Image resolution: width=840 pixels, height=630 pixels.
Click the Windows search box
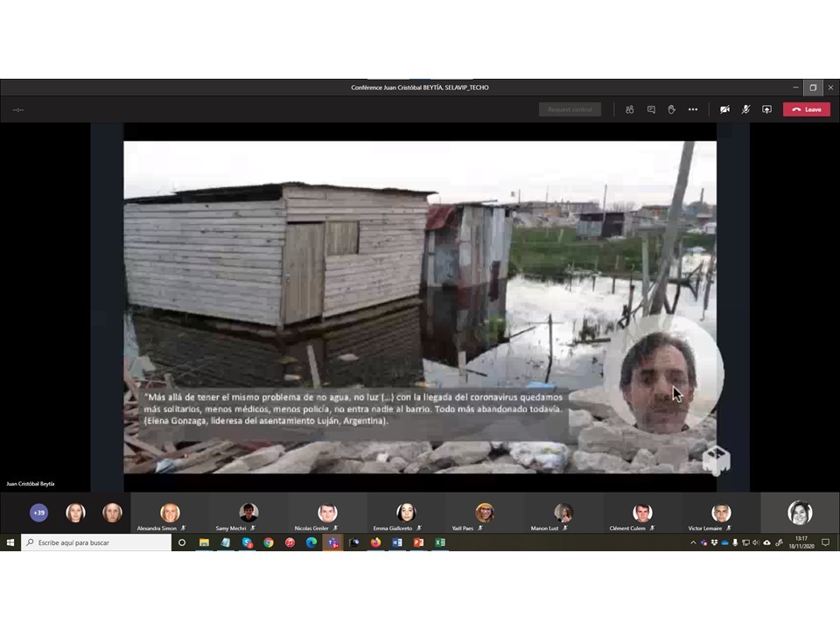point(96,542)
